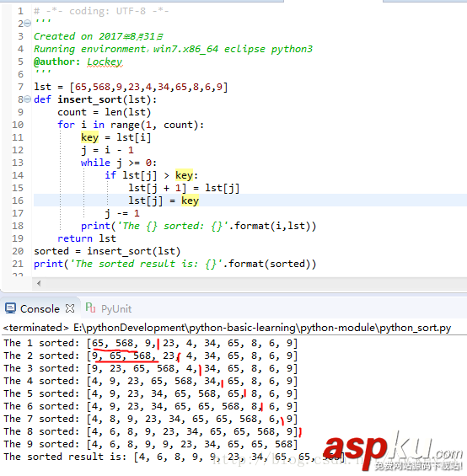Click the 'for i in range(1, count):' line

(x=131, y=125)
